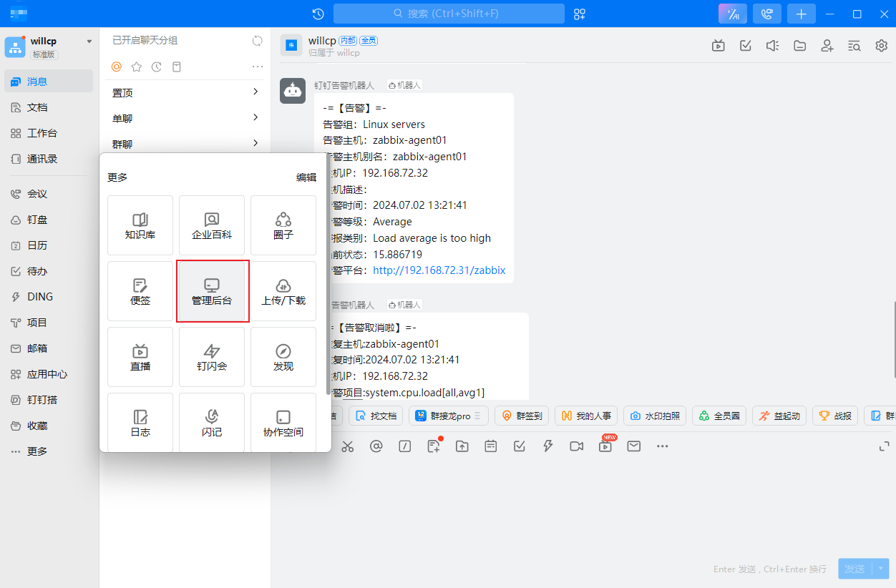The width and height of the screenshot is (896, 588).
Task: Open the three-dot options in the chat filter row
Action: point(258,67)
